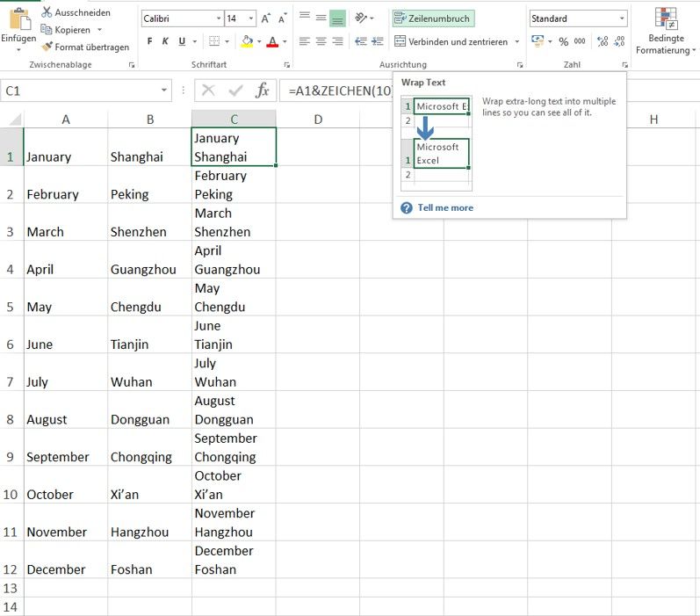Open font size 14 dropdown

251,18
